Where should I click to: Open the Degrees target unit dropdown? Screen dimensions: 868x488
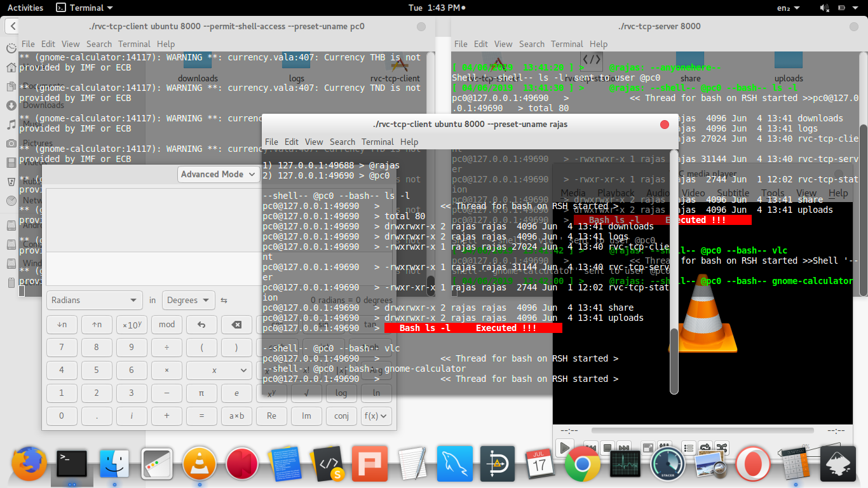coord(189,300)
